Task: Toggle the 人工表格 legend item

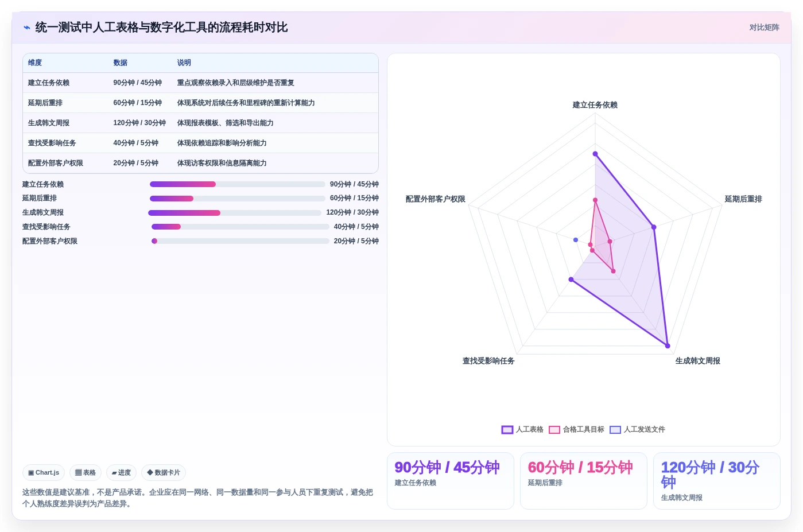Action: click(522, 429)
